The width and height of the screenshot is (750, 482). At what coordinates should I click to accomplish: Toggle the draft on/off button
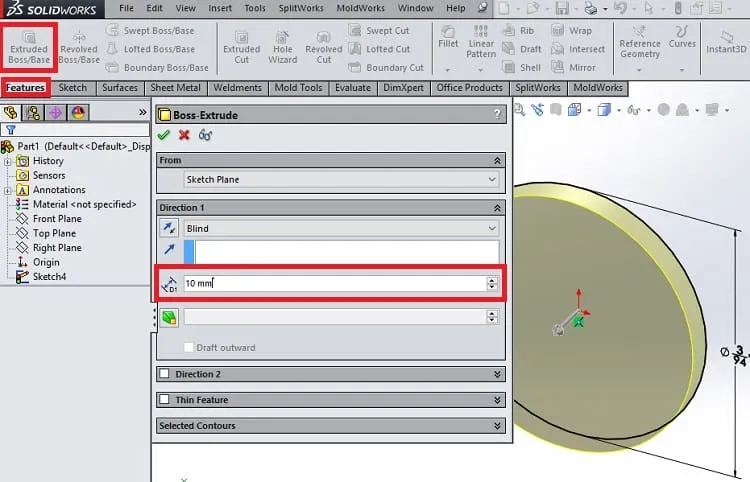[169, 318]
